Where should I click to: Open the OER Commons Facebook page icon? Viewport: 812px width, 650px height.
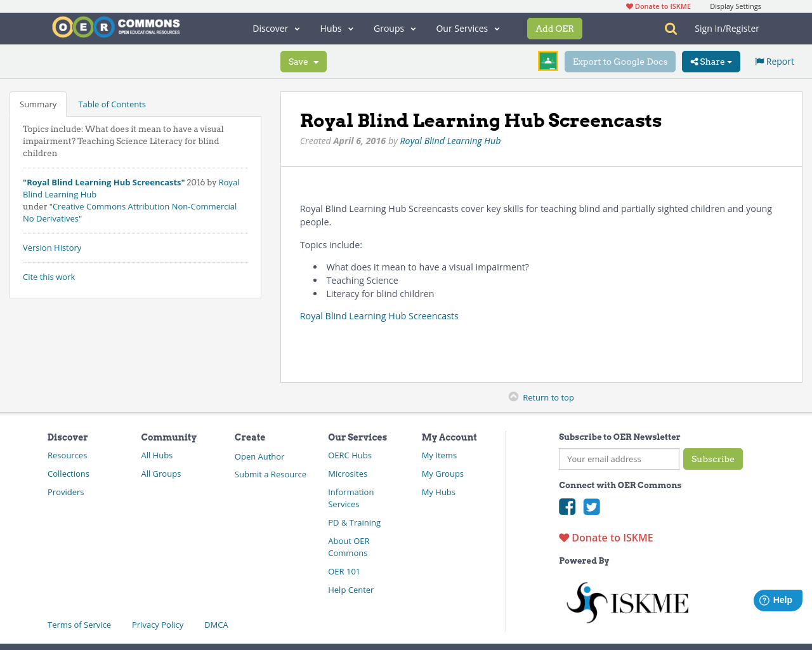pos(567,507)
